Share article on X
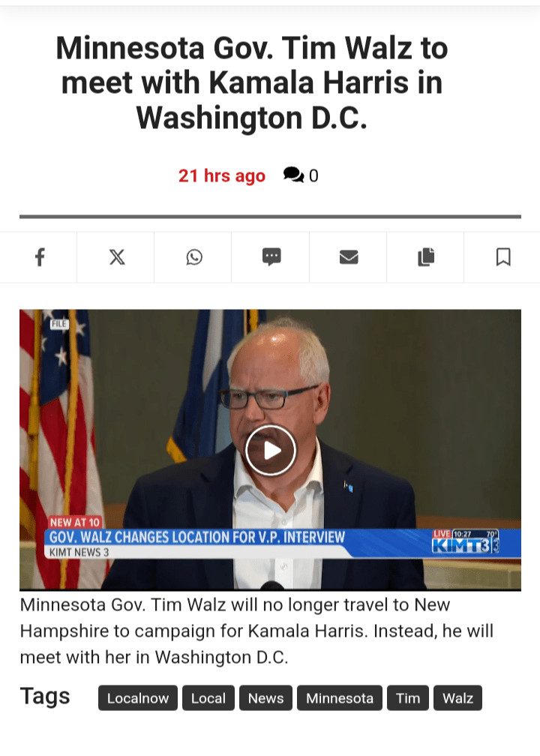 [x=117, y=257]
